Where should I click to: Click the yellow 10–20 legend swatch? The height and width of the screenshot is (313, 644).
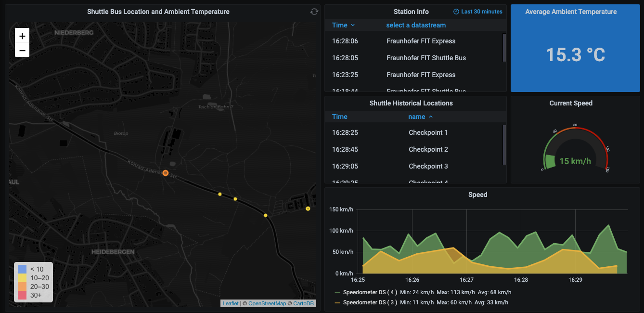pyautogui.click(x=22, y=278)
